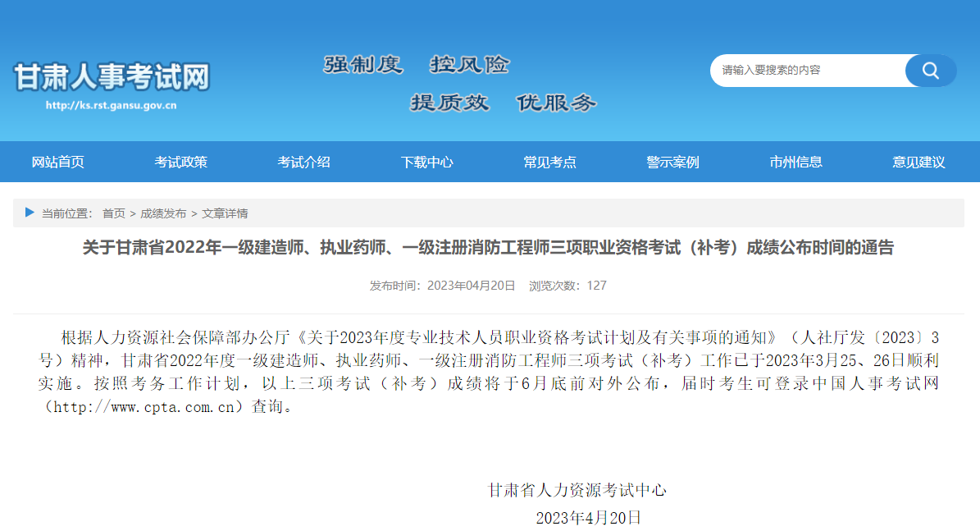Go to 市州信息 page
980x531 pixels.
[x=795, y=162]
